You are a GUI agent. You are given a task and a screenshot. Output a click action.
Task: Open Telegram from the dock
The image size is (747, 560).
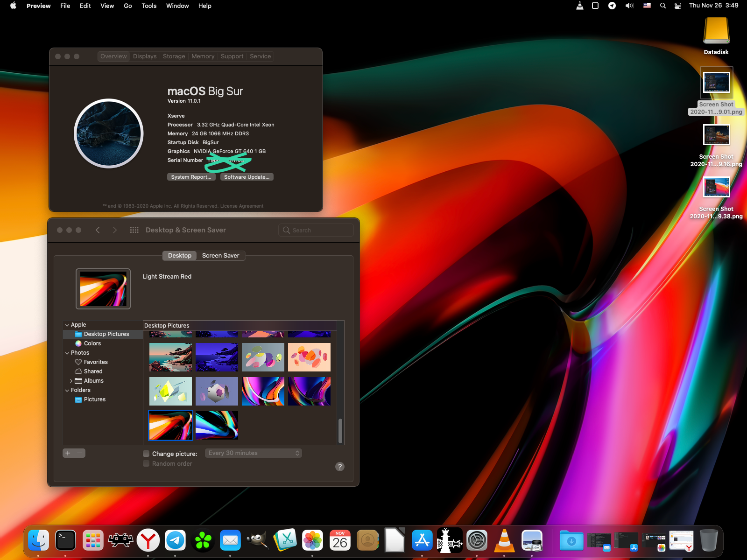click(176, 541)
